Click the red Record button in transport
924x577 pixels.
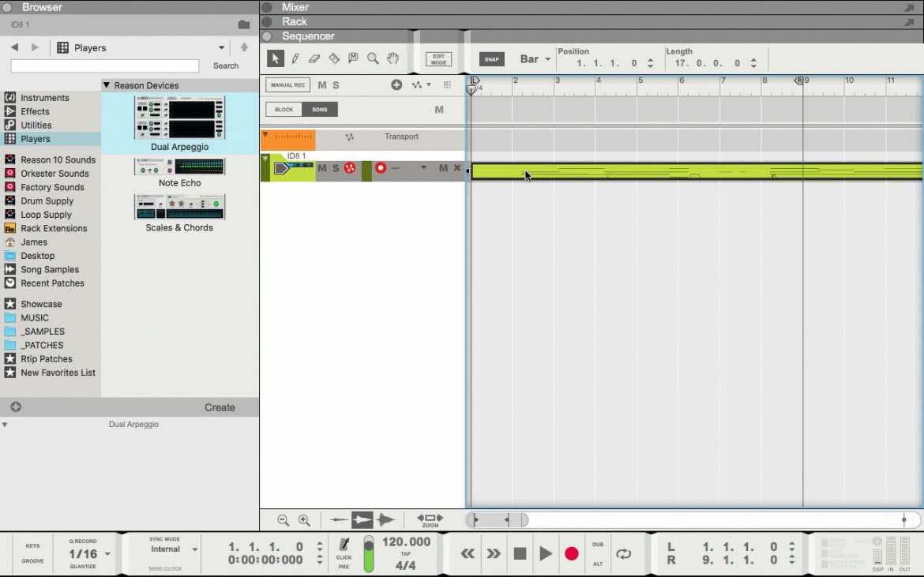pos(571,553)
